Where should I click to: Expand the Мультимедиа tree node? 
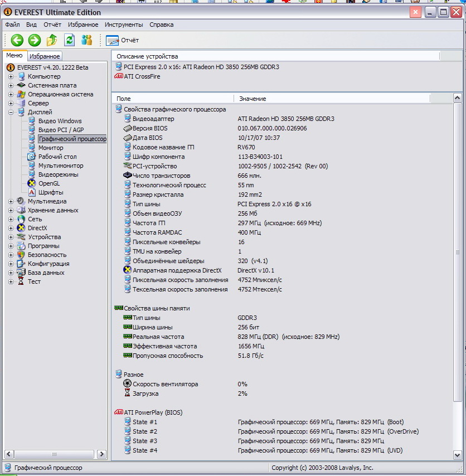(x=11, y=201)
